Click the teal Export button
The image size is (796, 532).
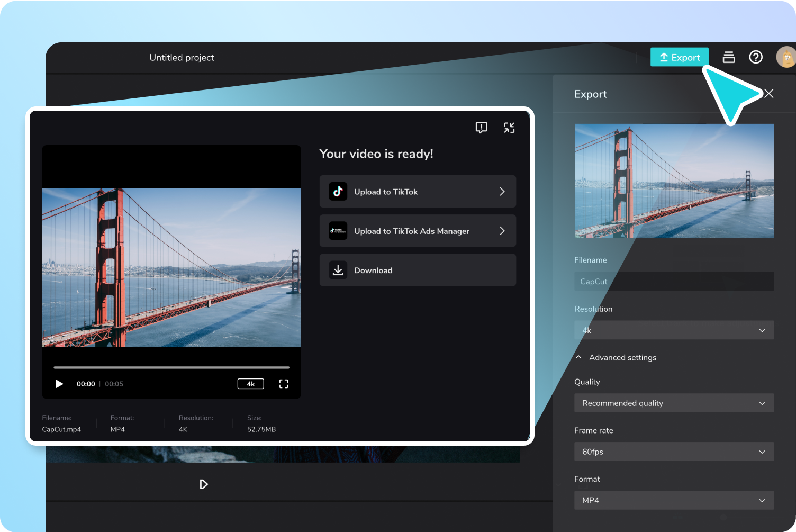click(x=679, y=57)
